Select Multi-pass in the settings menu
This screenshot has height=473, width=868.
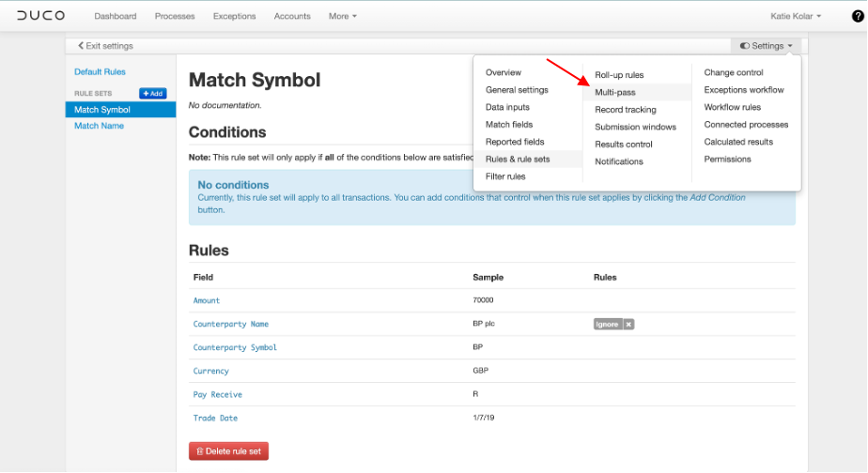click(x=615, y=92)
